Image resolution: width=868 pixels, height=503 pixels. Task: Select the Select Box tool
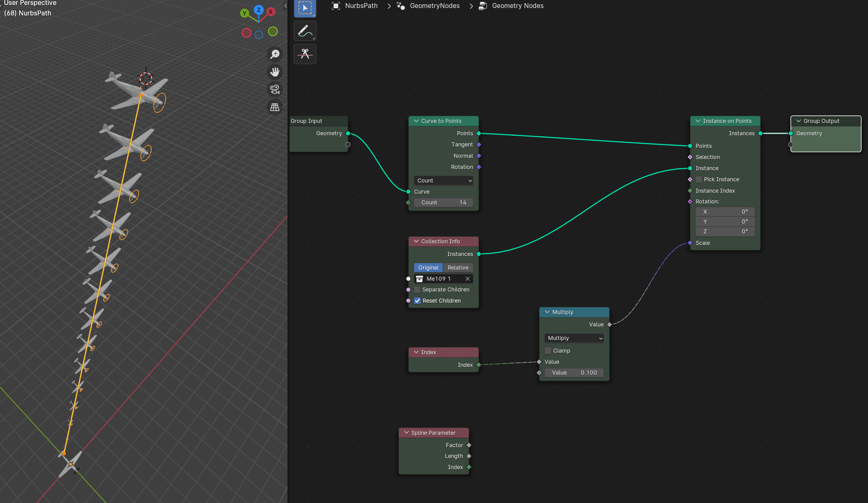305,8
